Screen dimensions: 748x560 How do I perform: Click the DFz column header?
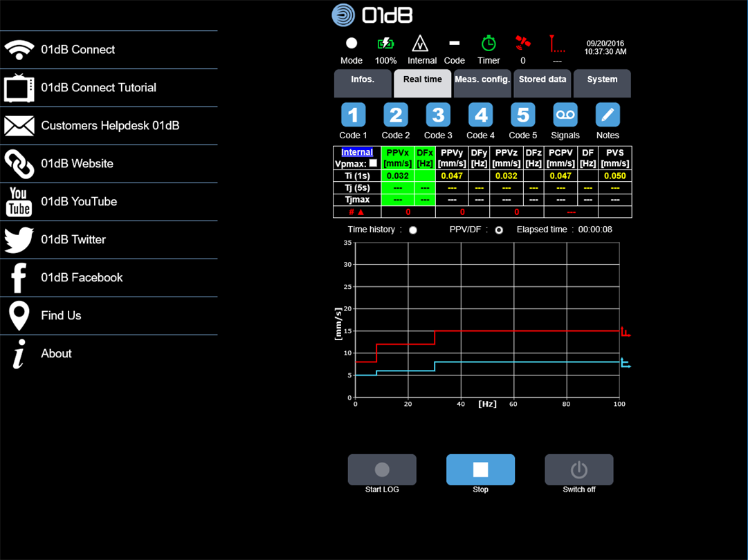coord(533,158)
